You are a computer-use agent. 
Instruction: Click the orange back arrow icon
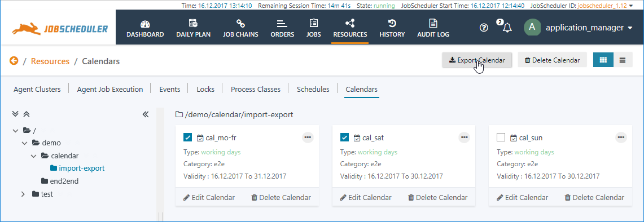coord(14,61)
